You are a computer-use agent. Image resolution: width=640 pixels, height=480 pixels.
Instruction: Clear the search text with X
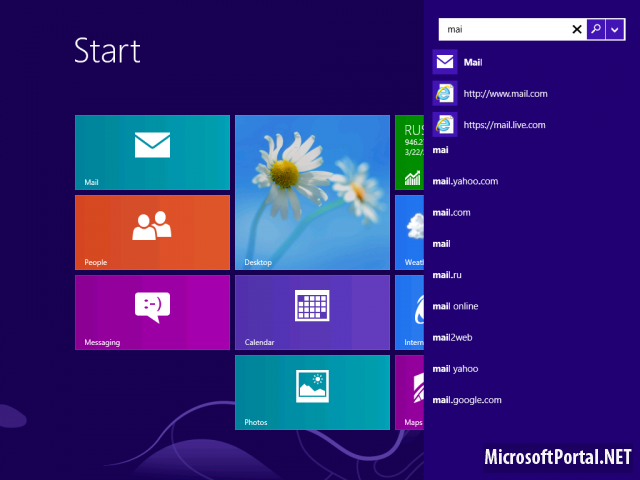click(x=577, y=29)
